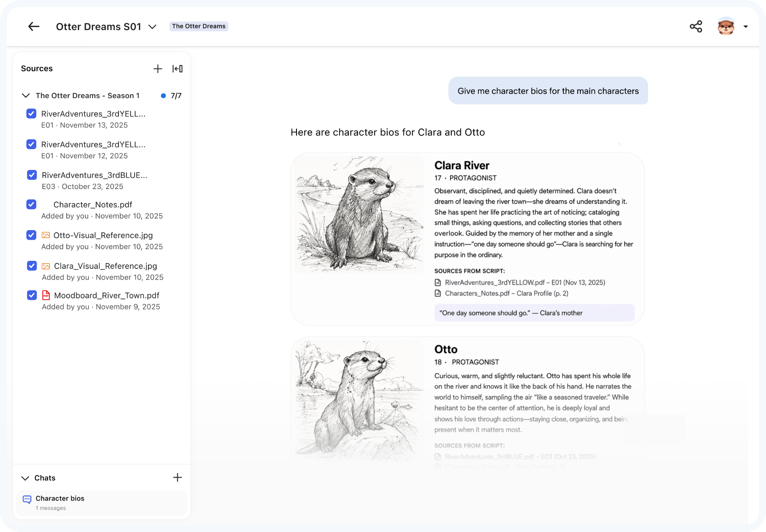This screenshot has height=532, width=766.
Task: Collapse the Sources panel icon
Action: click(x=178, y=69)
